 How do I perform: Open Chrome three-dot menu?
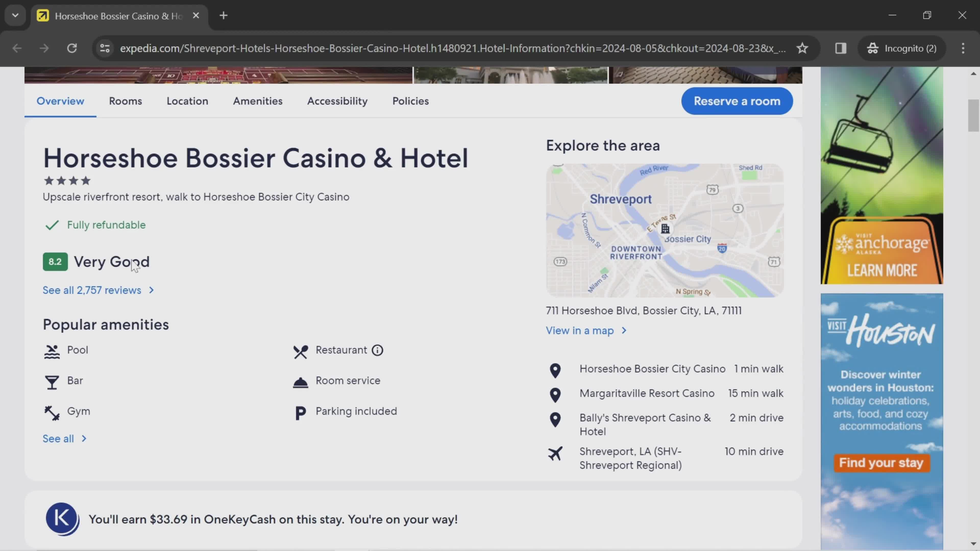coord(963,48)
